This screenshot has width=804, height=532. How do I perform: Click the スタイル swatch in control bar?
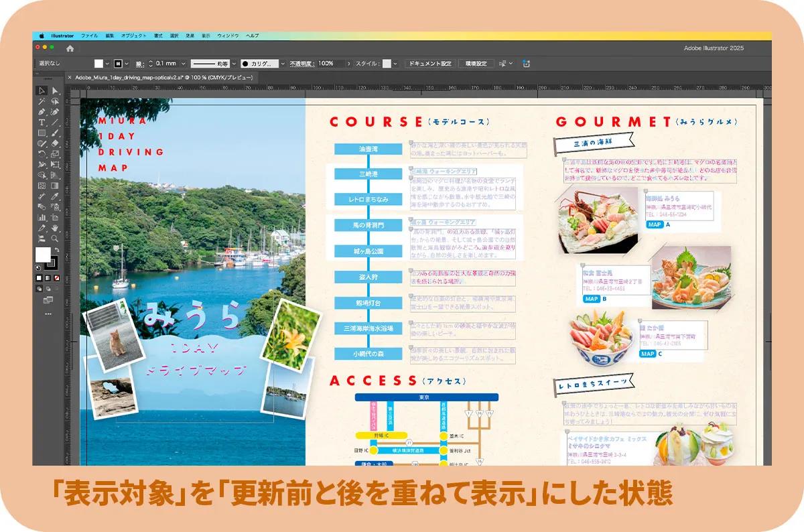pyautogui.click(x=387, y=64)
